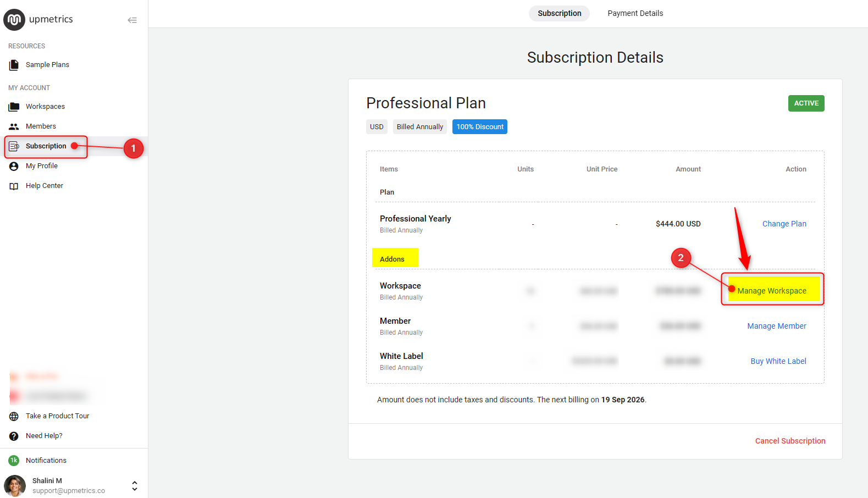Collapse the sidebar with the arrow icon

click(x=132, y=20)
